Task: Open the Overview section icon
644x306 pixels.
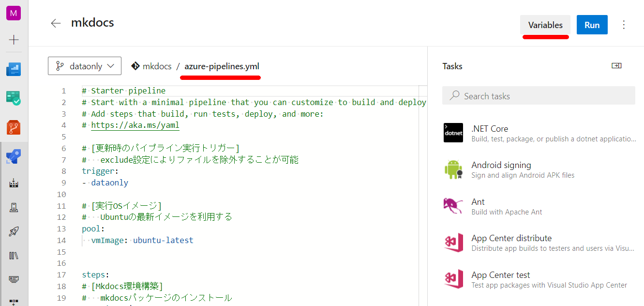Action: [14, 69]
